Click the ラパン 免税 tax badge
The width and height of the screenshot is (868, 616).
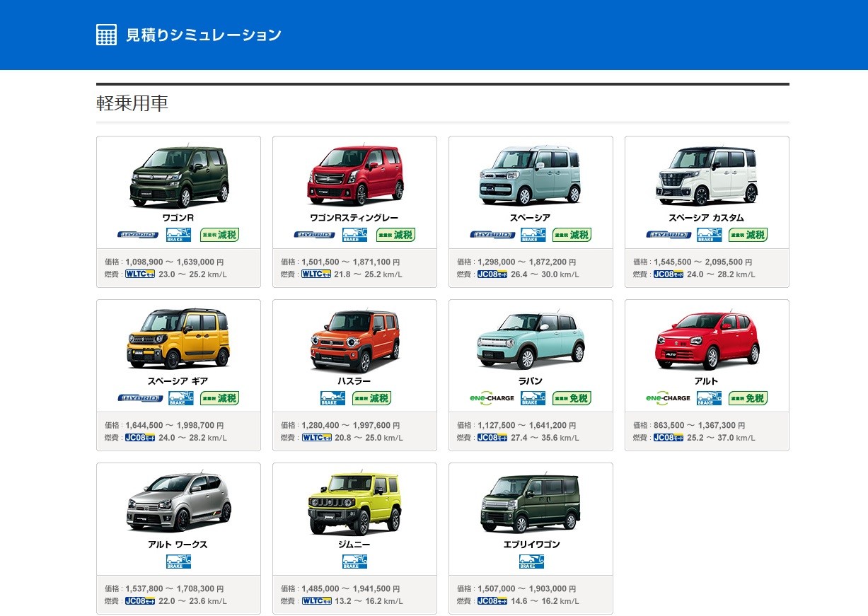(572, 398)
